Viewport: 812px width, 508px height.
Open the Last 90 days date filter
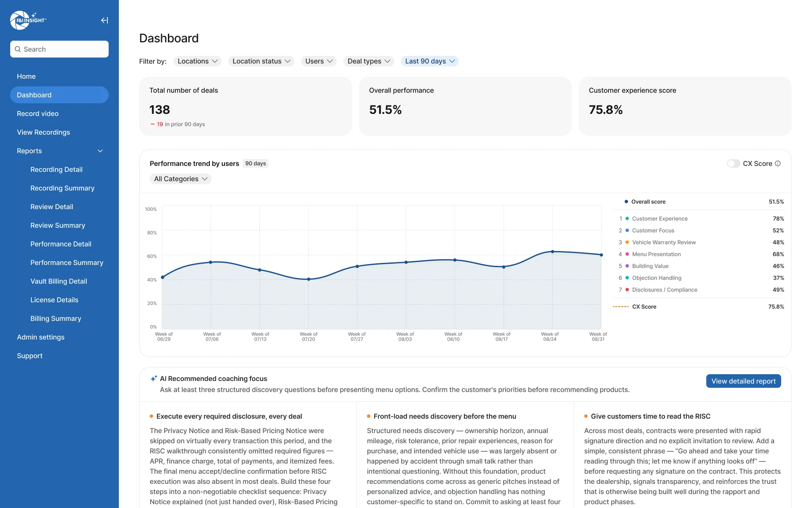point(430,61)
